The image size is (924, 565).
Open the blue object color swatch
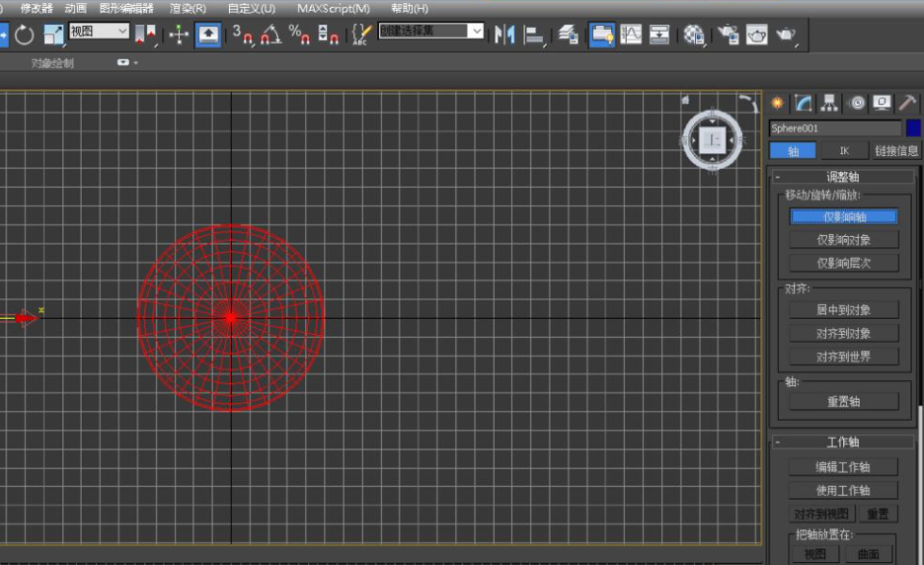point(913,128)
